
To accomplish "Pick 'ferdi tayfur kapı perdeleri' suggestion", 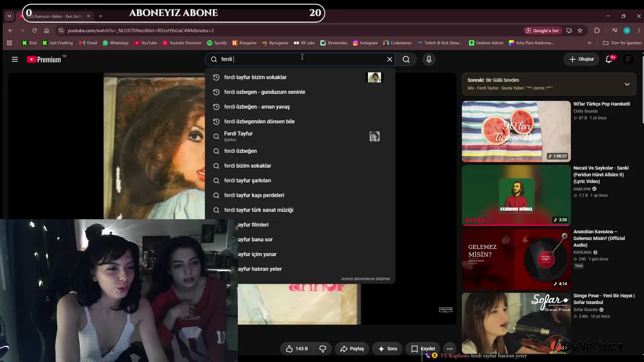I will tap(300, 195).
